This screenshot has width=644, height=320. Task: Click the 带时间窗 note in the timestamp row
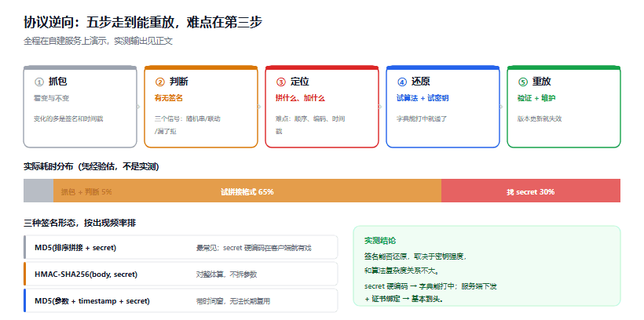pyautogui.click(x=233, y=301)
